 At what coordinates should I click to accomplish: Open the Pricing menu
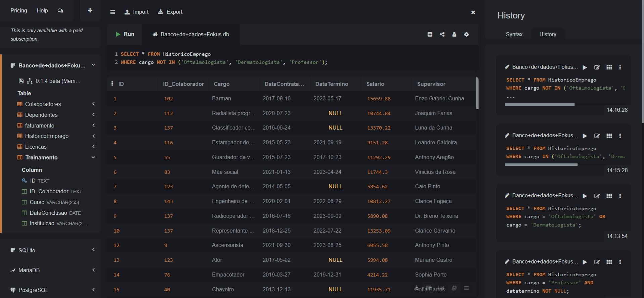19,10
